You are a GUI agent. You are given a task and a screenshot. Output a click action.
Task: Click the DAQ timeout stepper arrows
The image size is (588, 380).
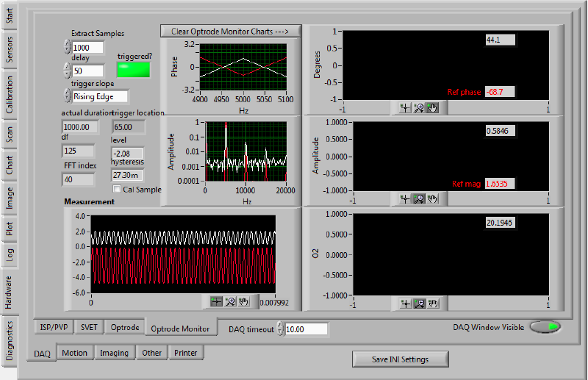(280, 329)
